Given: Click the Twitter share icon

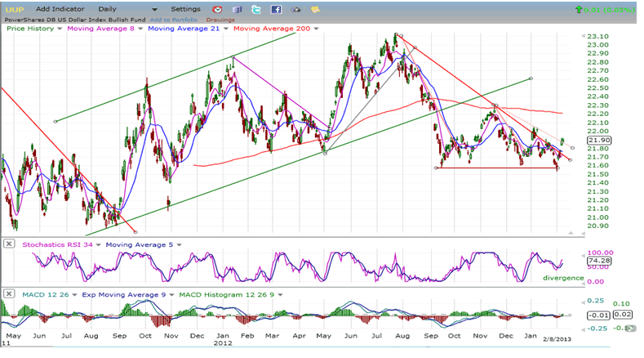Looking at the screenshot, I should [x=256, y=9].
